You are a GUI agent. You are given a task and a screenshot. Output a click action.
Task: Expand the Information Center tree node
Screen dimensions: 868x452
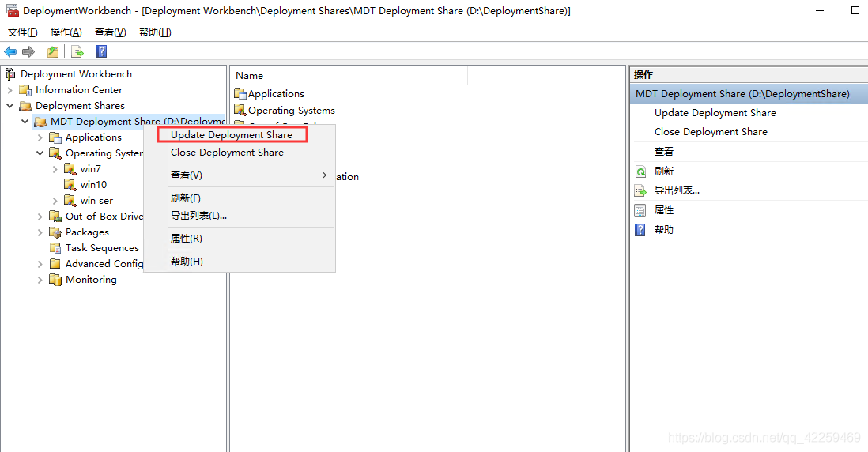[x=9, y=90]
